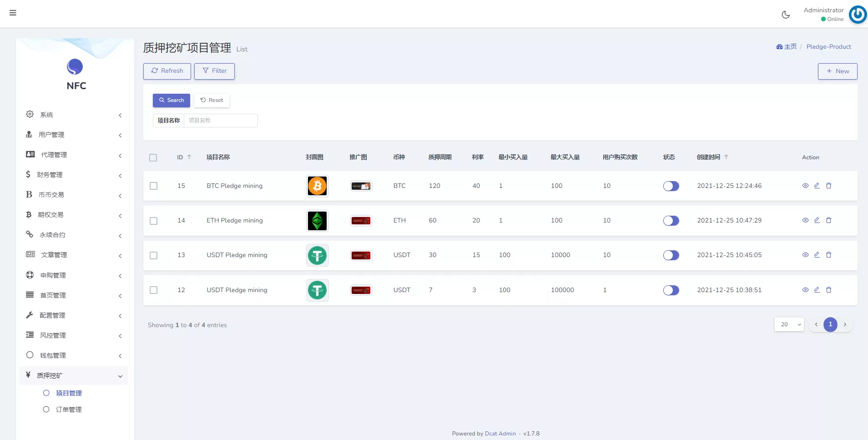Click the New button to add a project
The width and height of the screenshot is (868, 440).
point(838,71)
